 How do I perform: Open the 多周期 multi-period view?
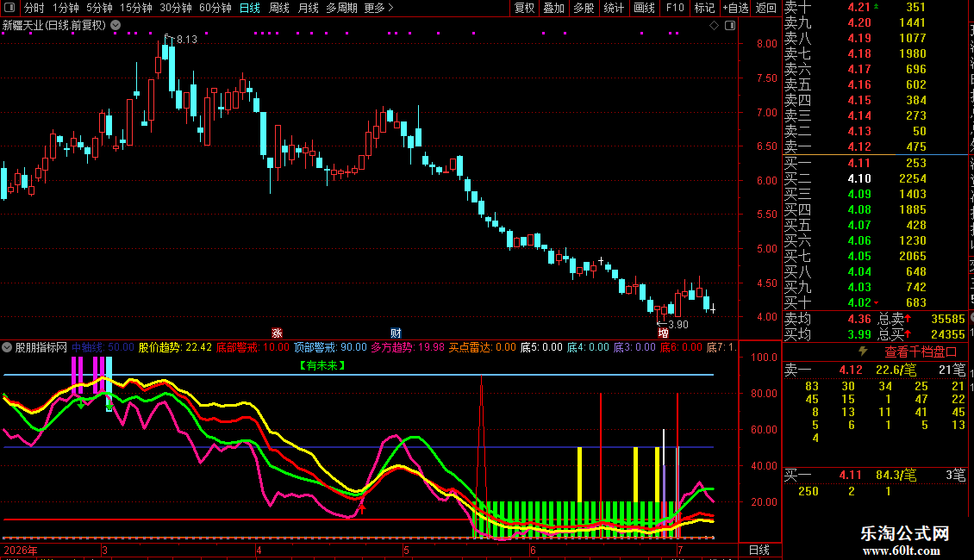[x=341, y=8]
